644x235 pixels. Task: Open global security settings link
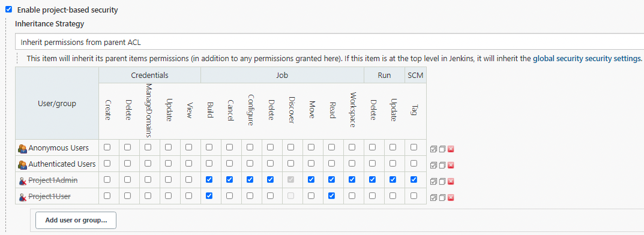click(x=588, y=58)
